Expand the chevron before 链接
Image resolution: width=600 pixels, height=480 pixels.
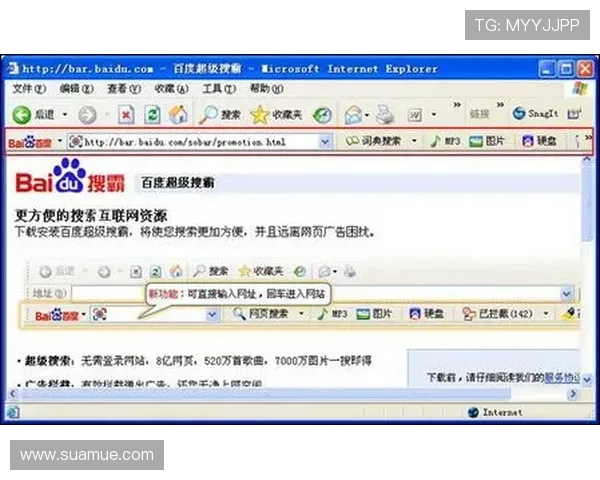[457, 104]
